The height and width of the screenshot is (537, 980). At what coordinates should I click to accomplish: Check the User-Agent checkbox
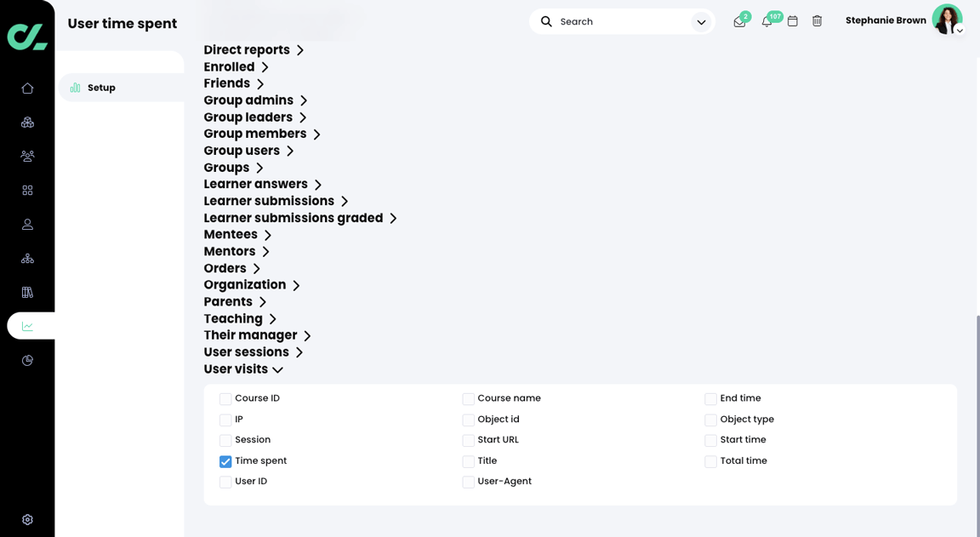click(468, 482)
